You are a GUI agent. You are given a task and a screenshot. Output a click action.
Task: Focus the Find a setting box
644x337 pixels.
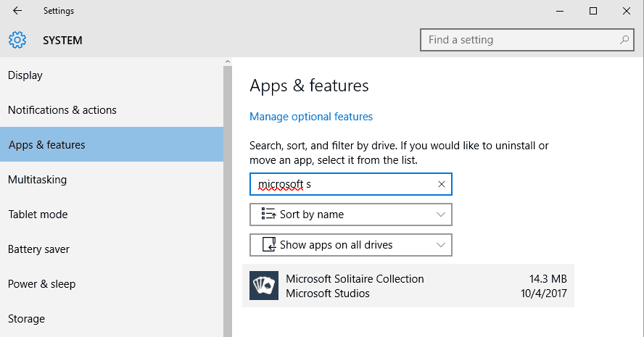[527, 40]
